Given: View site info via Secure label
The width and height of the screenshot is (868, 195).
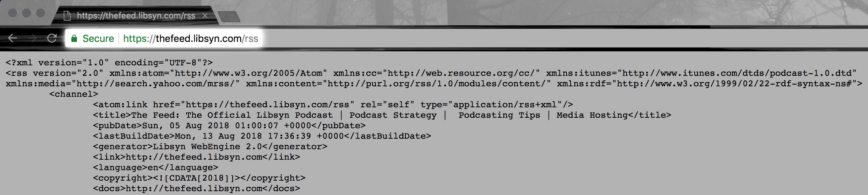Looking at the screenshot, I should 98,38.
